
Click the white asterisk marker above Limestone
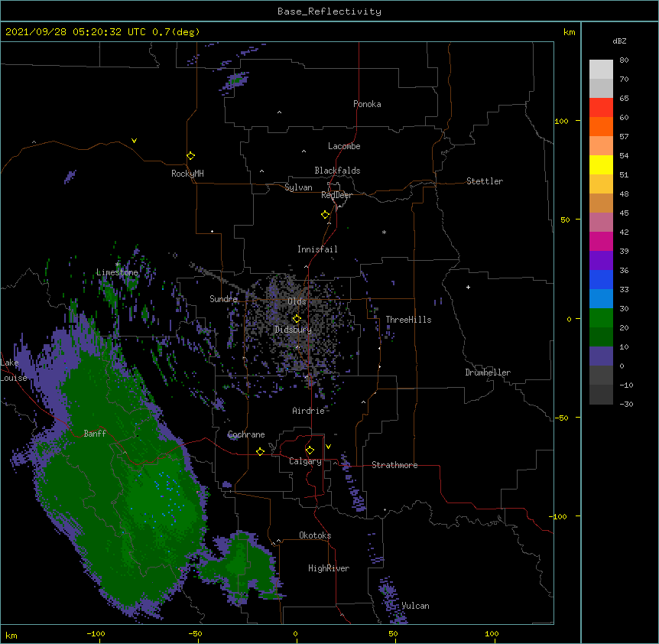click(118, 265)
